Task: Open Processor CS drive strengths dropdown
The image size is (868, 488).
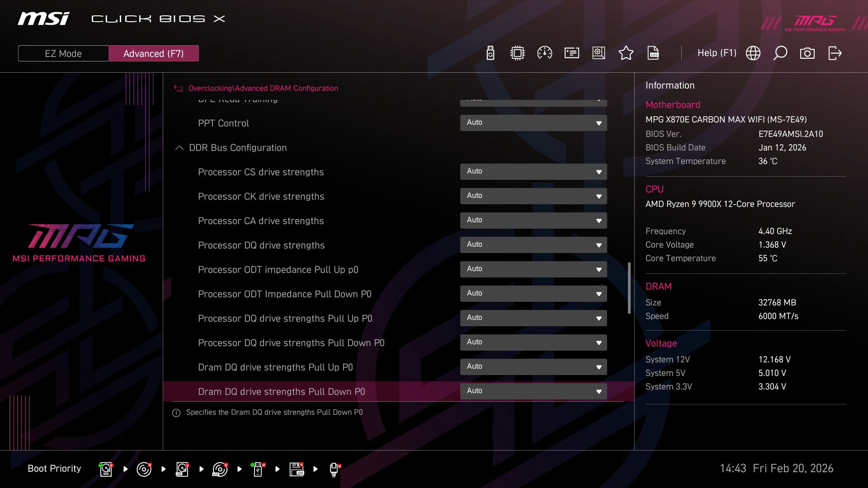Action: (x=533, y=172)
